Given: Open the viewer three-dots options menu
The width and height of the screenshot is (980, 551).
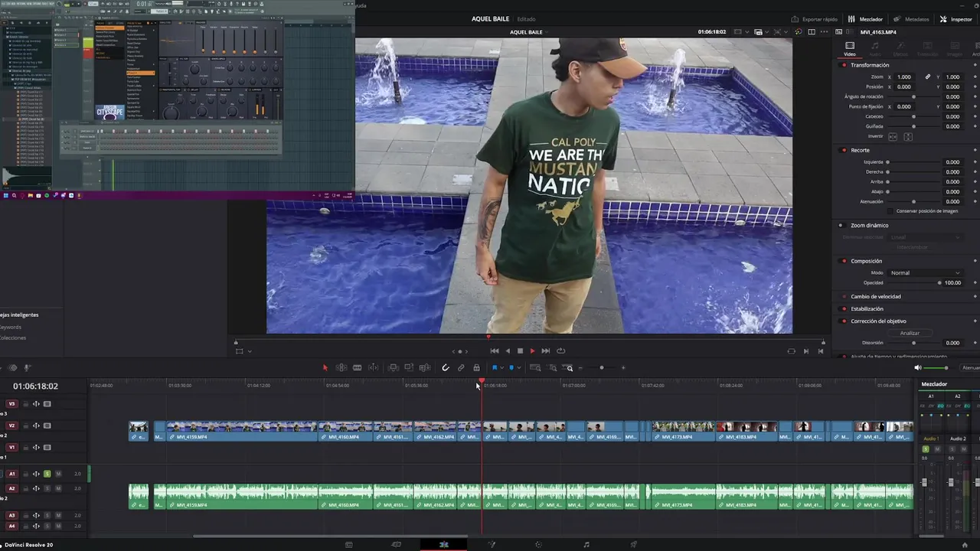Looking at the screenshot, I should coord(824,32).
